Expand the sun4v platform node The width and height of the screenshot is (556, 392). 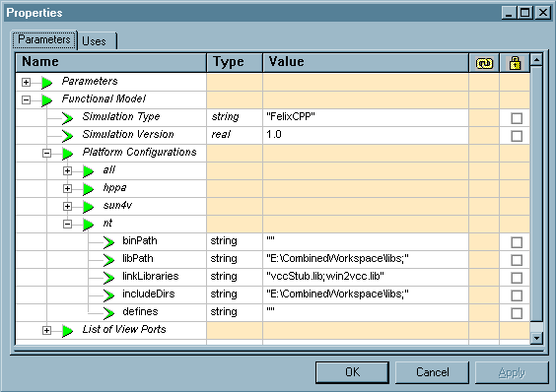click(x=67, y=206)
